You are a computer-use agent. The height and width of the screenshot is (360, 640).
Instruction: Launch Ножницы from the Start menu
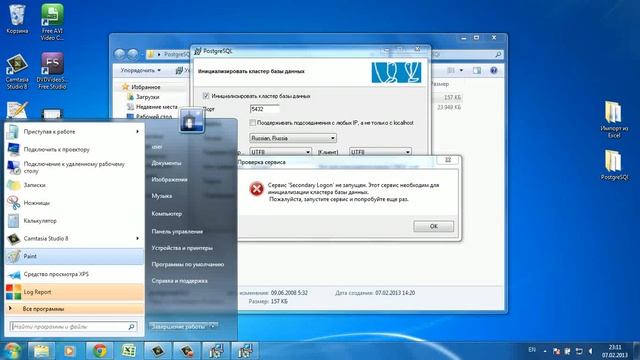pos(74,203)
